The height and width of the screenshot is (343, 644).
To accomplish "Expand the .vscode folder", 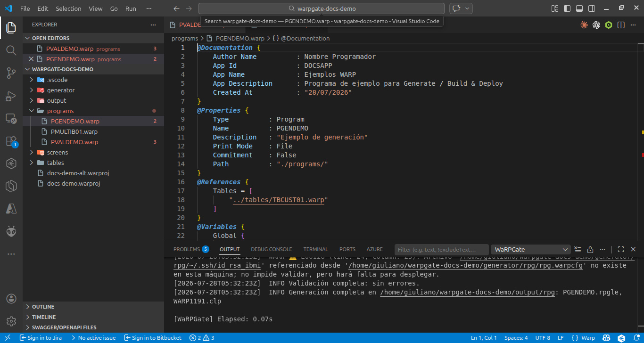I will point(93,80).
